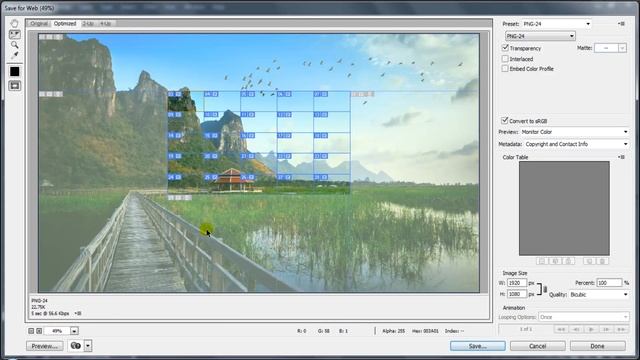The height and width of the screenshot is (360, 640).
Task: Open the black eyedropper color swatch
Action: point(15,71)
